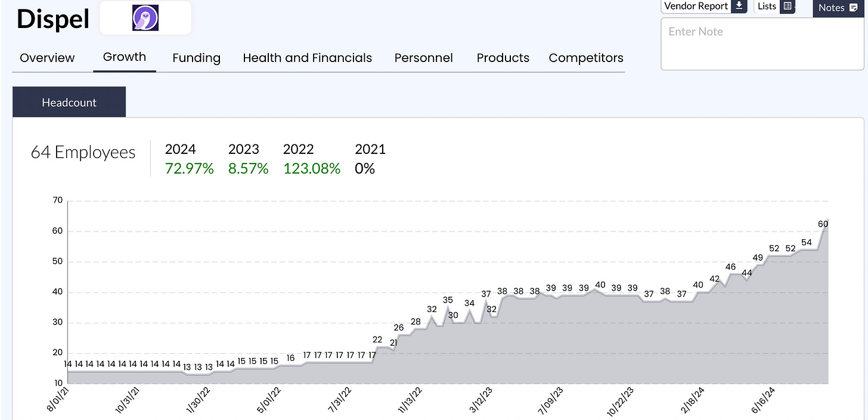Click the 35 data point label

448,300
